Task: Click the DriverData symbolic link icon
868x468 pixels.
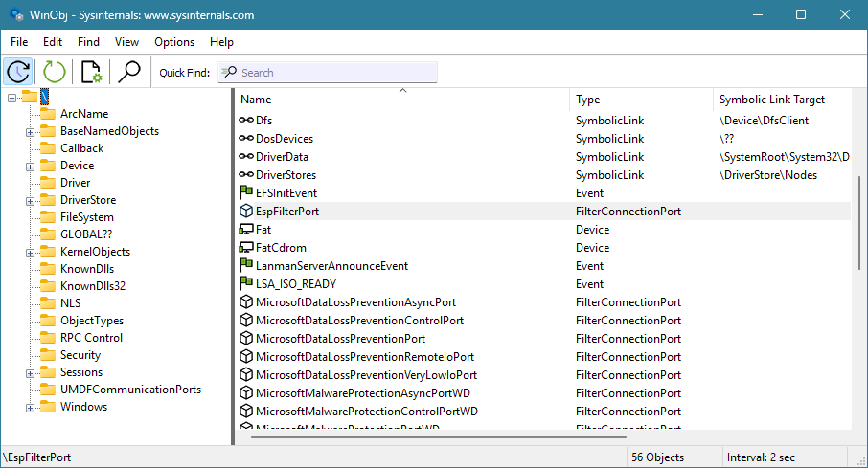Action: click(x=246, y=157)
